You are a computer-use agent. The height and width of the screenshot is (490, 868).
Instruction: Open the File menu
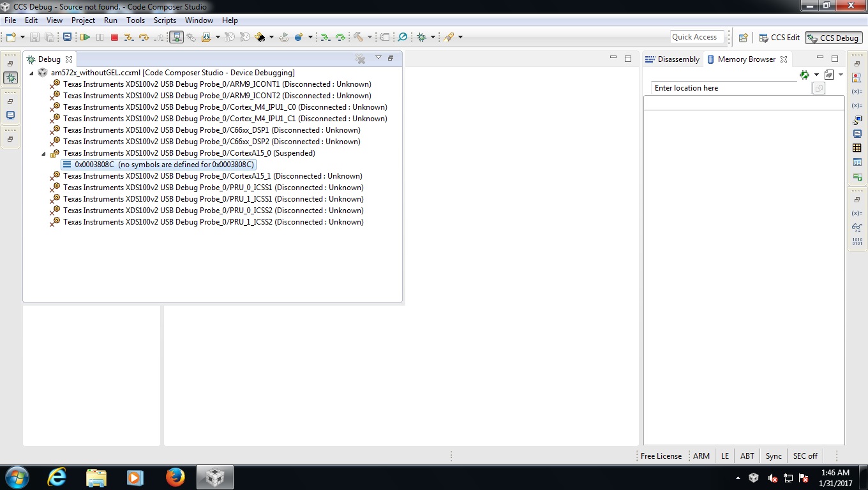[x=10, y=20]
